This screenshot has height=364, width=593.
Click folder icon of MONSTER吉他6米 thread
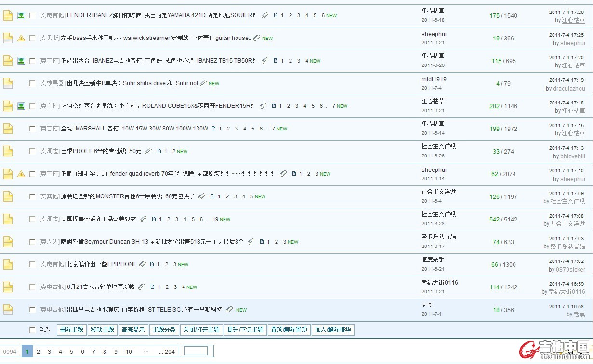pyautogui.click(x=8, y=196)
